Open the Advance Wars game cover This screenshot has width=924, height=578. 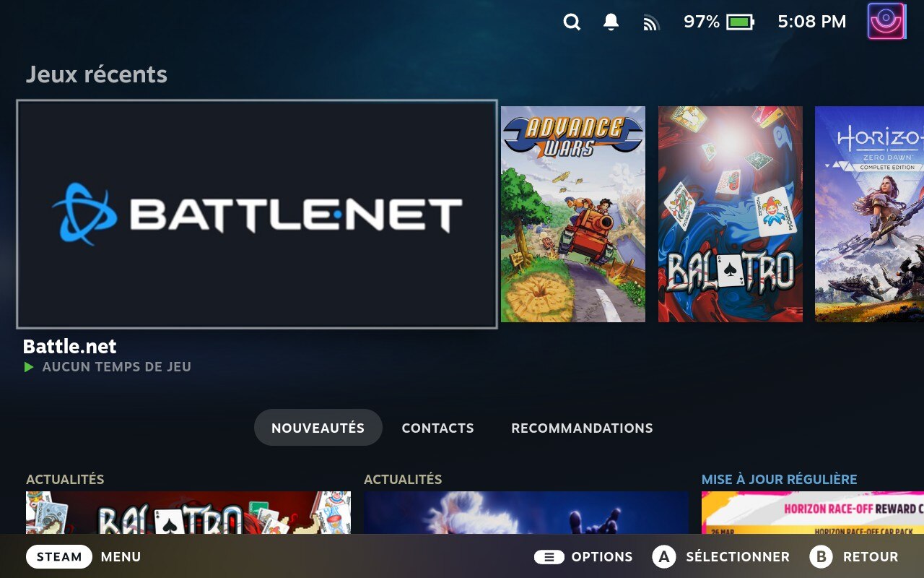[x=573, y=215]
